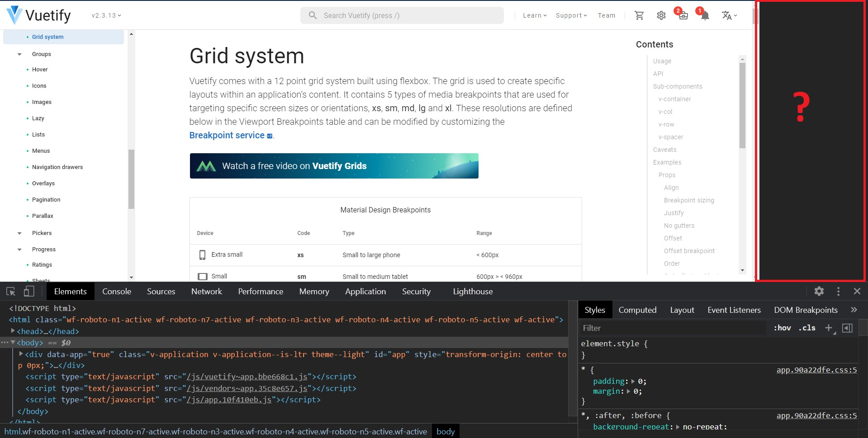Add a new style rule

click(829, 328)
